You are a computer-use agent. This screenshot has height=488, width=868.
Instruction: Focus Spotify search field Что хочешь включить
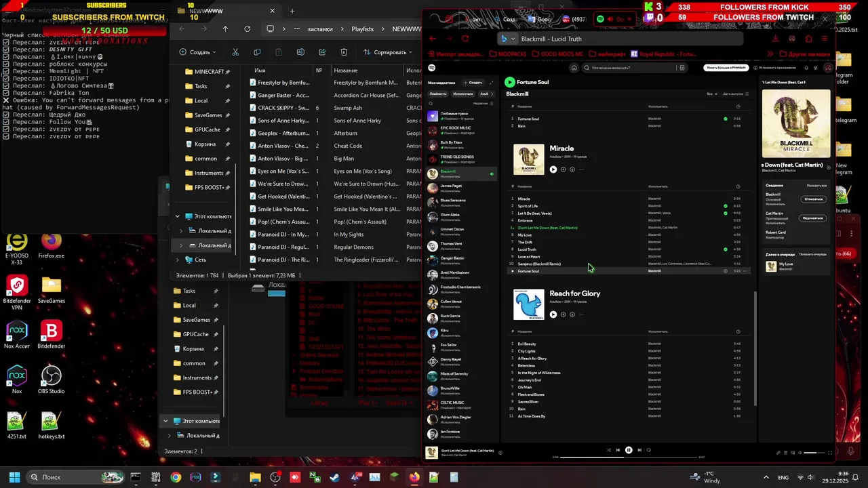click(634, 68)
